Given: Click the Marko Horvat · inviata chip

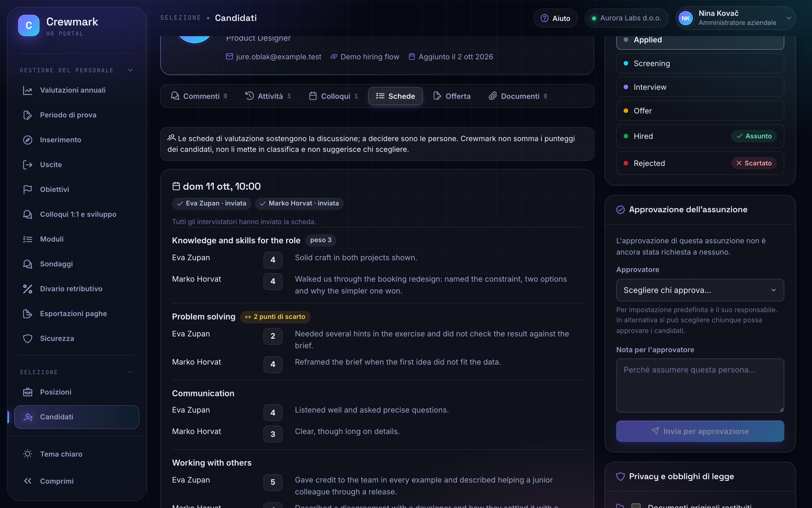Looking at the screenshot, I should (x=299, y=204).
